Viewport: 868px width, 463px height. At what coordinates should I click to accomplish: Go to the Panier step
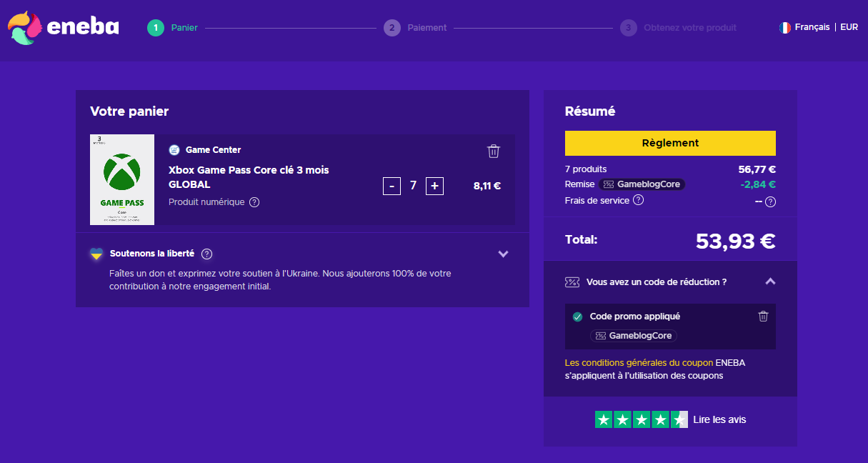(x=184, y=28)
